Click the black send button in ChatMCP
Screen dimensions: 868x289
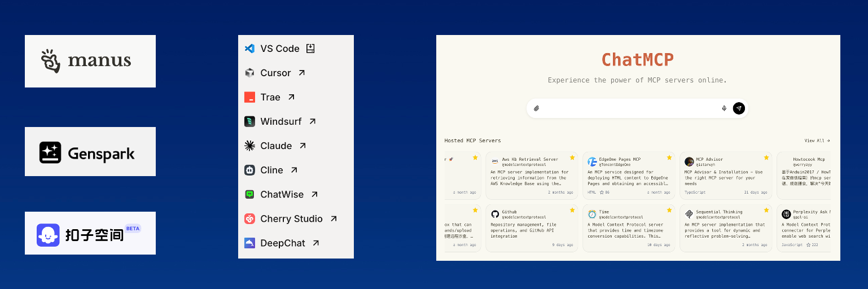tap(739, 108)
